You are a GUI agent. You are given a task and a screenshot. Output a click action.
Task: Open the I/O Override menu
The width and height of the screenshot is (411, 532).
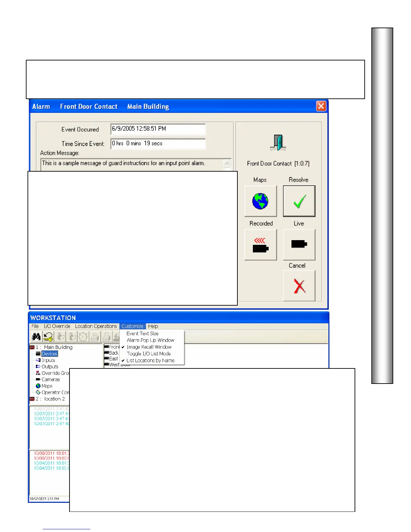coord(57,326)
